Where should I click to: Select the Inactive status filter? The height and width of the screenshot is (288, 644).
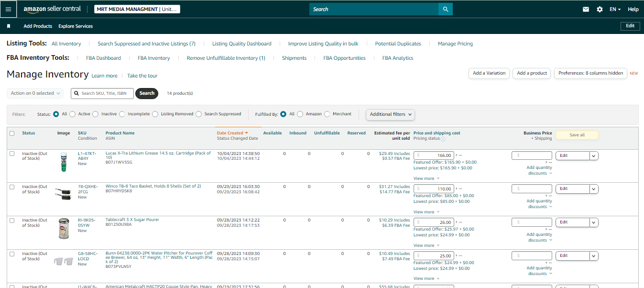point(96,114)
